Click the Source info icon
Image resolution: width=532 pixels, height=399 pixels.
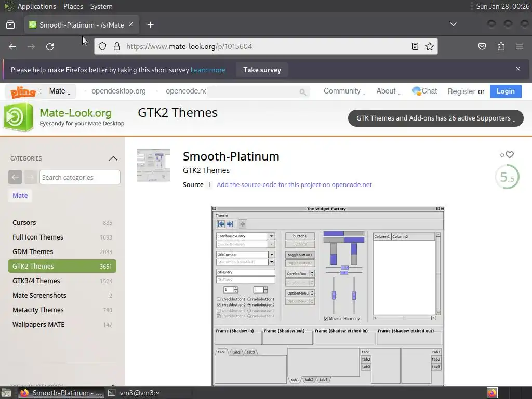(209, 184)
